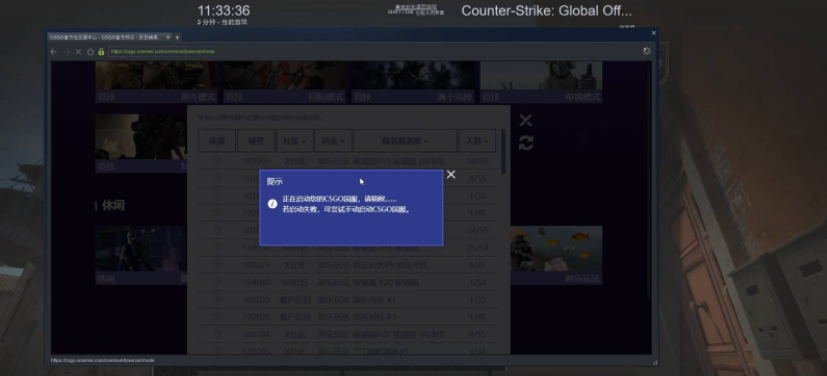Toggle favorite star for server 101104

217,334
